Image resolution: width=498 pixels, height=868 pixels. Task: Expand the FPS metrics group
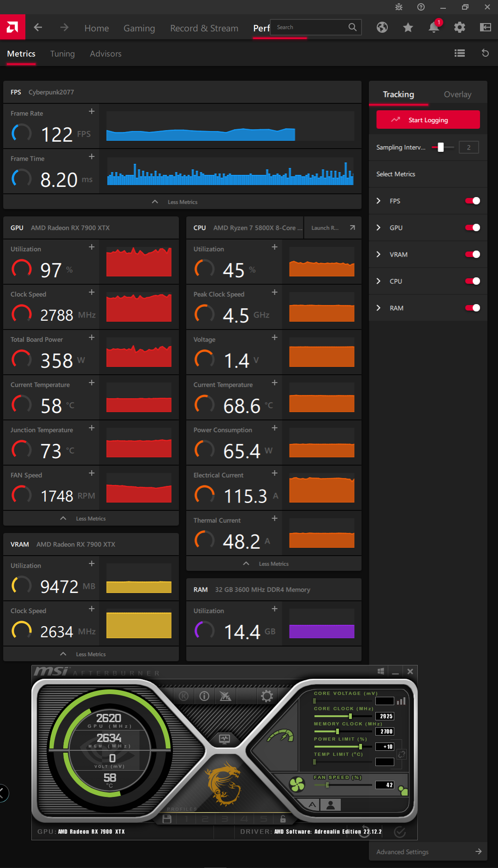[x=379, y=201]
